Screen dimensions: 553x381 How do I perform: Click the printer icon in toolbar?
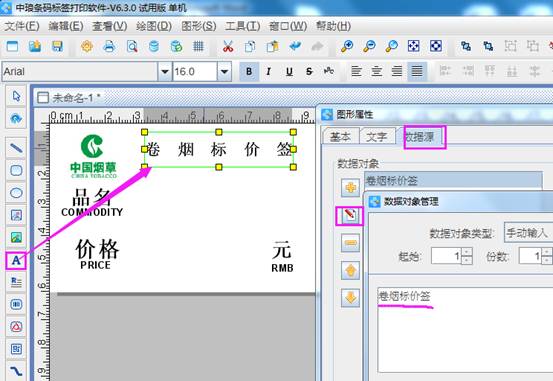(109, 47)
